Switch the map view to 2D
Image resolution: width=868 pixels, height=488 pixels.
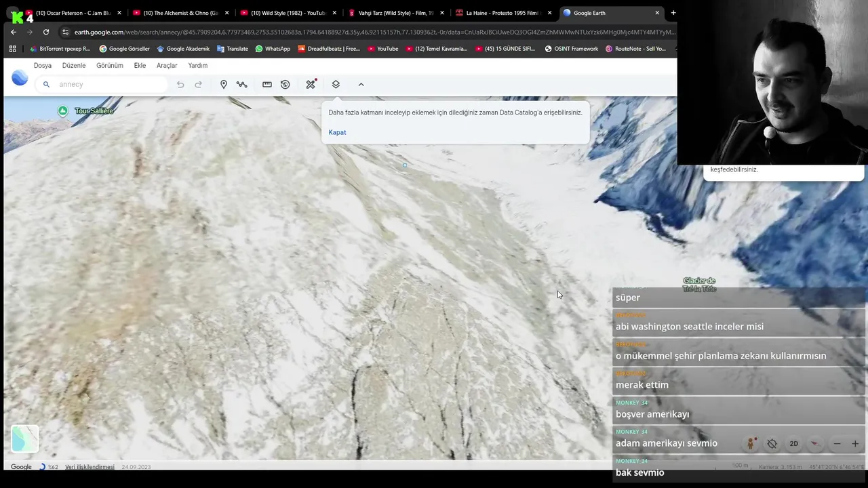(x=793, y=444)
